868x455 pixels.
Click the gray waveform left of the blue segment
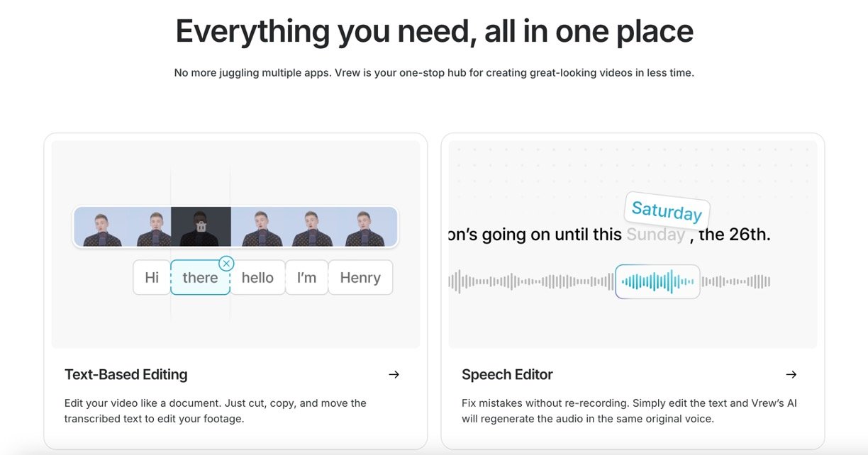click(530, 282)
